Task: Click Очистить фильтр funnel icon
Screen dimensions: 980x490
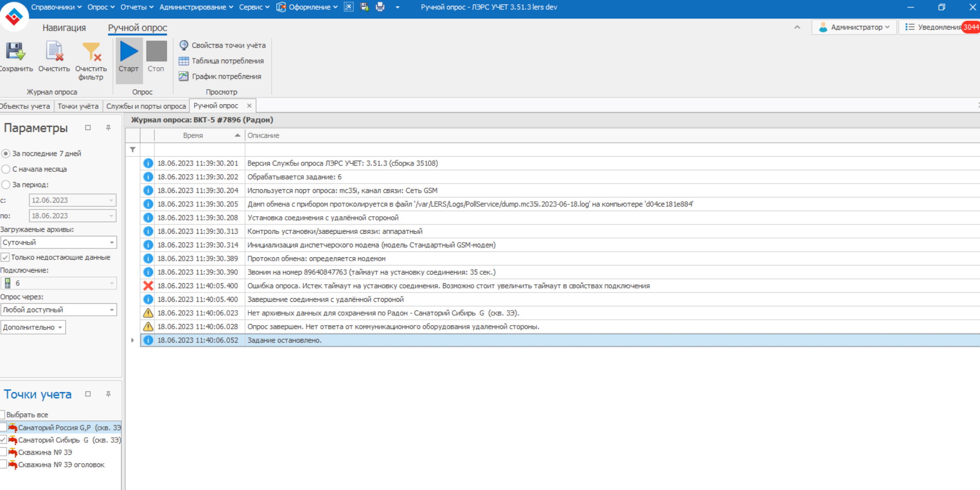Action: [x=91, y=52]
